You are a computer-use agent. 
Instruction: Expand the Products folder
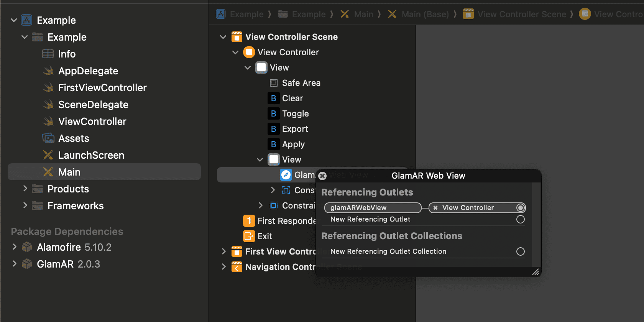click(x=25, y=189)
